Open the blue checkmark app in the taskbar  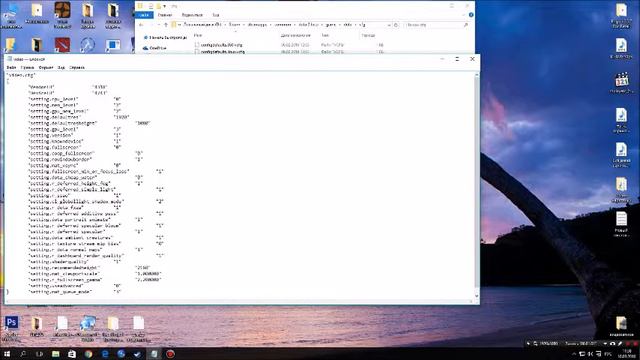click(138, 354)
